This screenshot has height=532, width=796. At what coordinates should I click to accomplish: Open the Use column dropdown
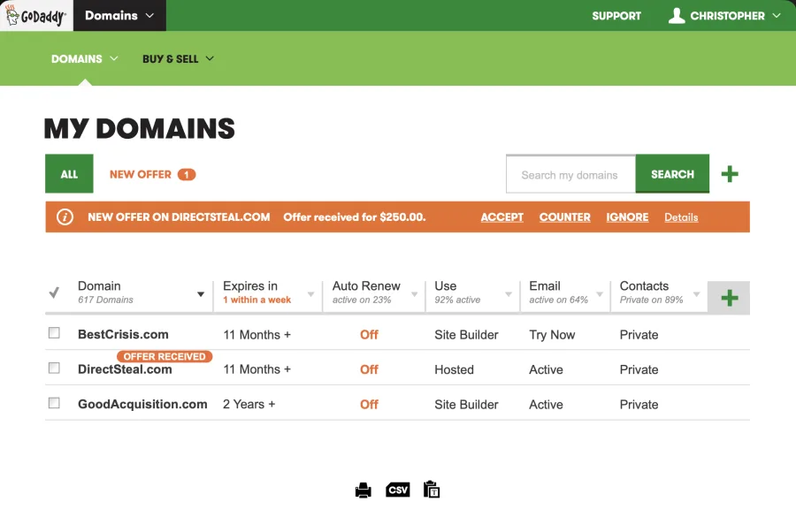(509, 294)
